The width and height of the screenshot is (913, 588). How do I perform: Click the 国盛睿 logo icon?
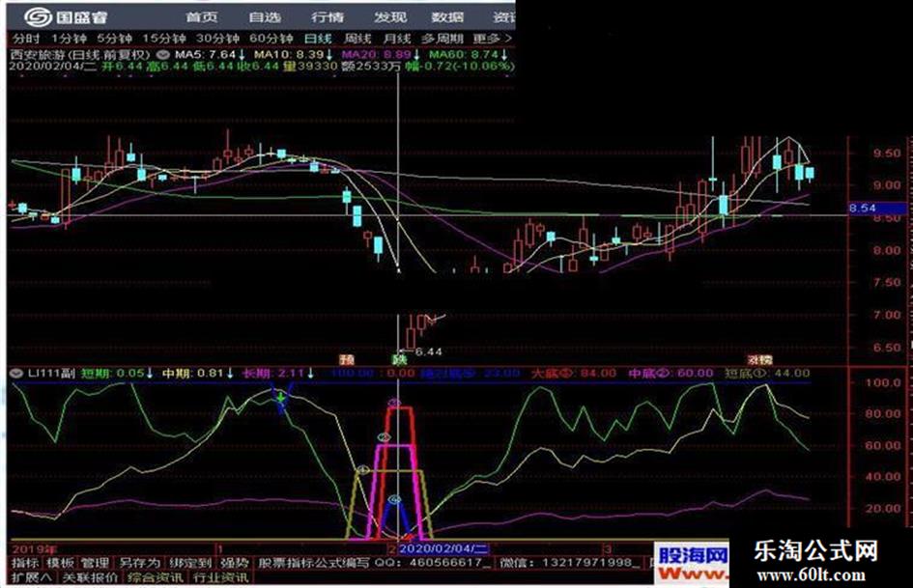click(38, 16)
